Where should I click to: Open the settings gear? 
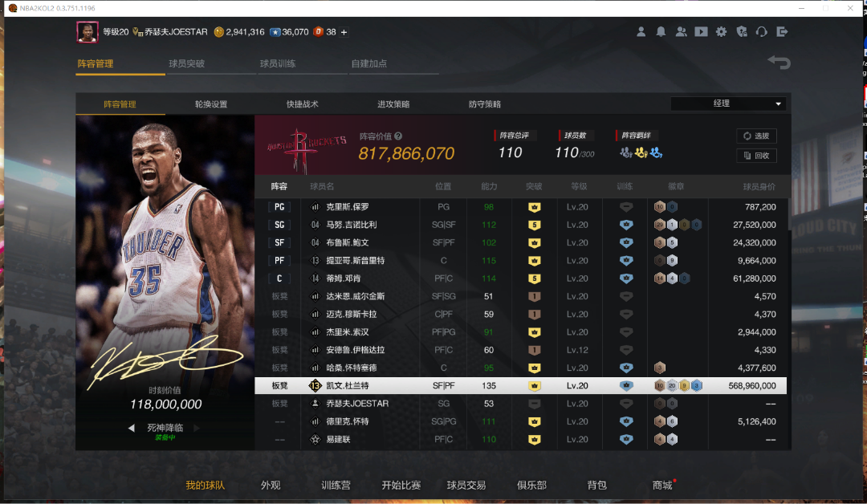click(721, 32)
